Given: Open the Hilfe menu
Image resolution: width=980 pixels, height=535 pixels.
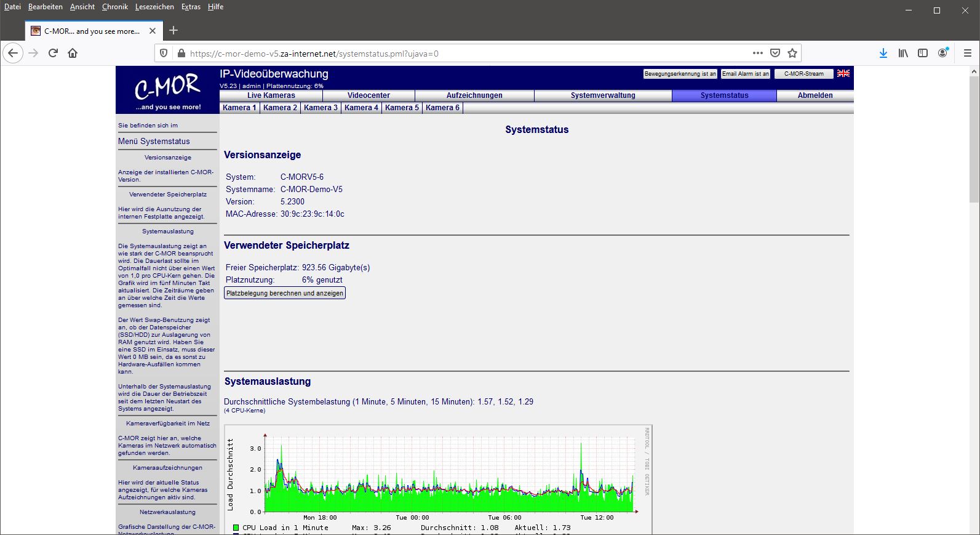Looking at the screenshot, I should [215, 7].
